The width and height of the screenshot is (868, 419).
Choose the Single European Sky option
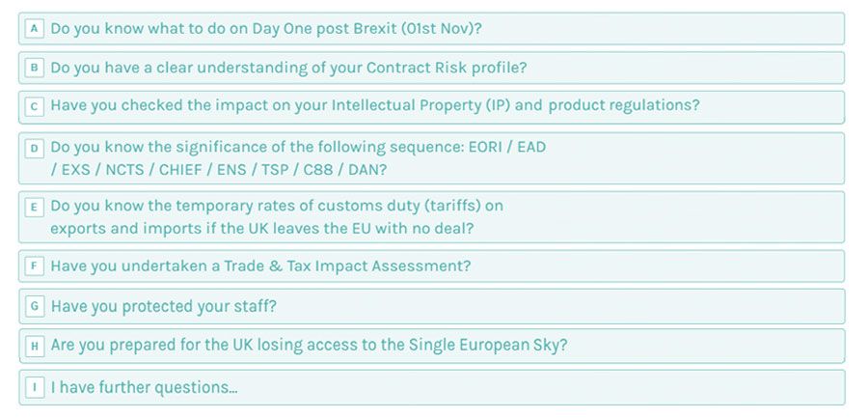pyautogui.click(x=309, y=346)
